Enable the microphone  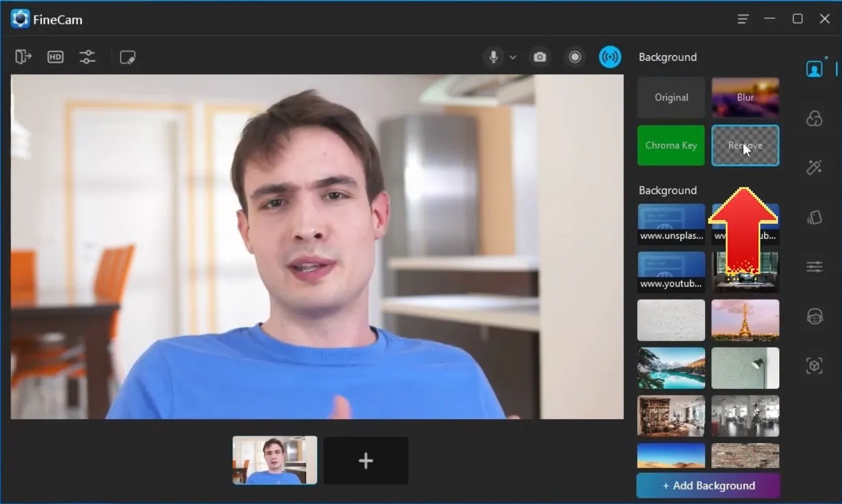click(x=494, y=57)
